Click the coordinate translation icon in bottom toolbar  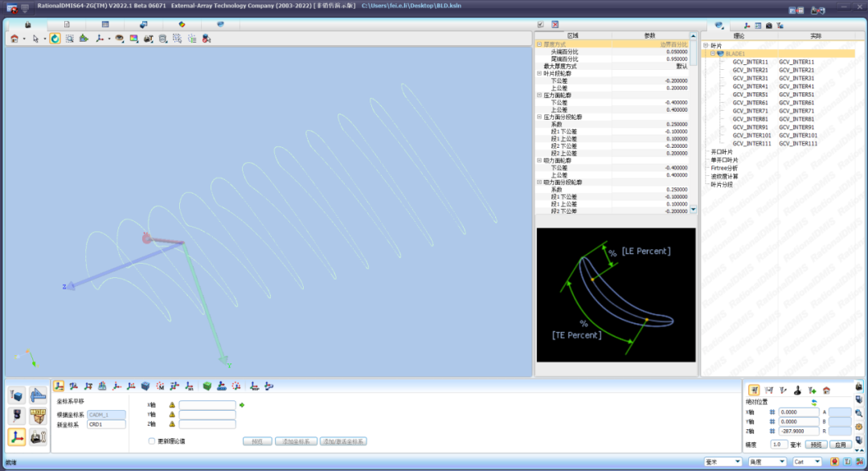click(59, 387)
